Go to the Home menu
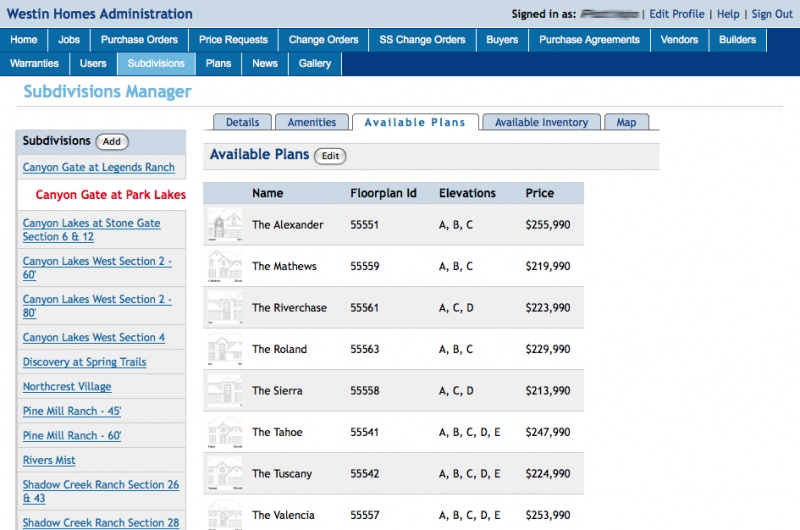Viewport: 800px width, 530px height. [23, 40]
